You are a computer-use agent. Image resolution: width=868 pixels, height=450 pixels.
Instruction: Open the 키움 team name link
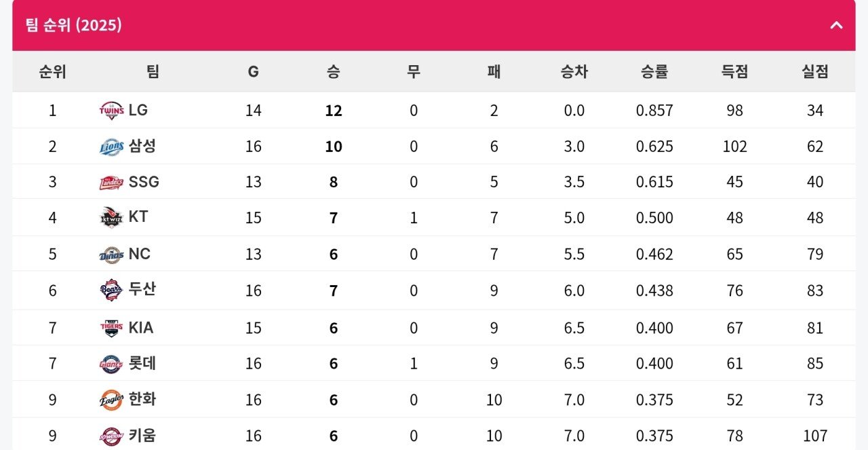point(142,435)
